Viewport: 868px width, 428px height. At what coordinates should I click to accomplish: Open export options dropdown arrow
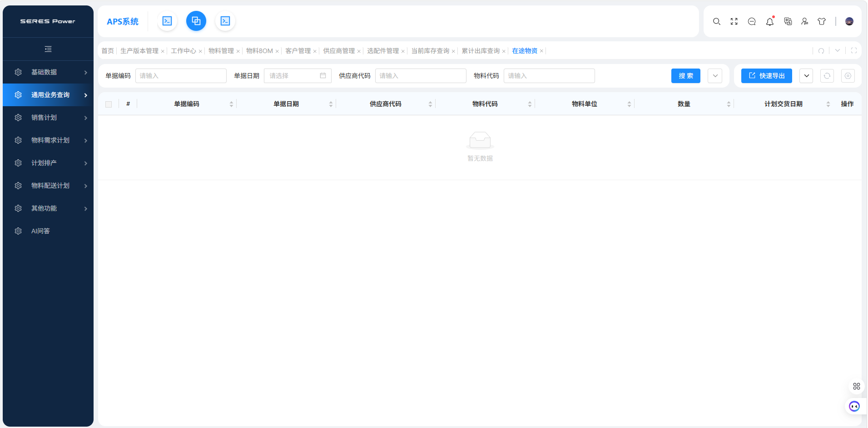pos(807,76)
